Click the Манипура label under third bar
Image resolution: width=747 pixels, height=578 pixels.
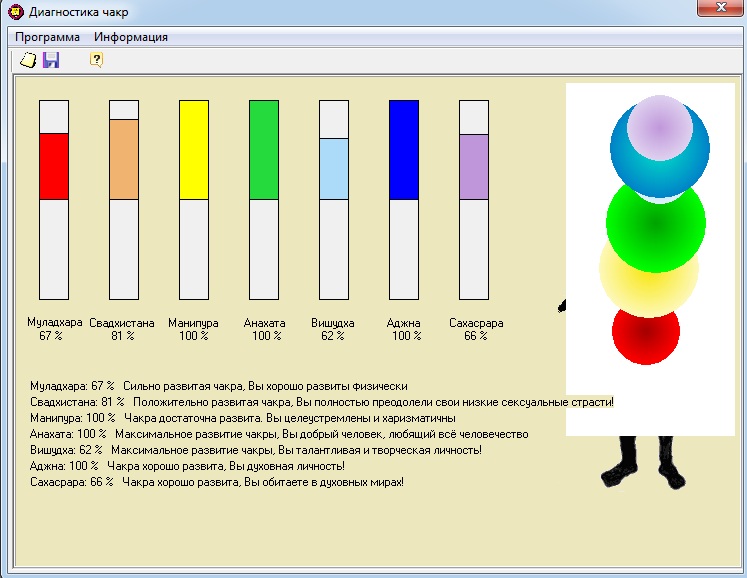point(193,323)
